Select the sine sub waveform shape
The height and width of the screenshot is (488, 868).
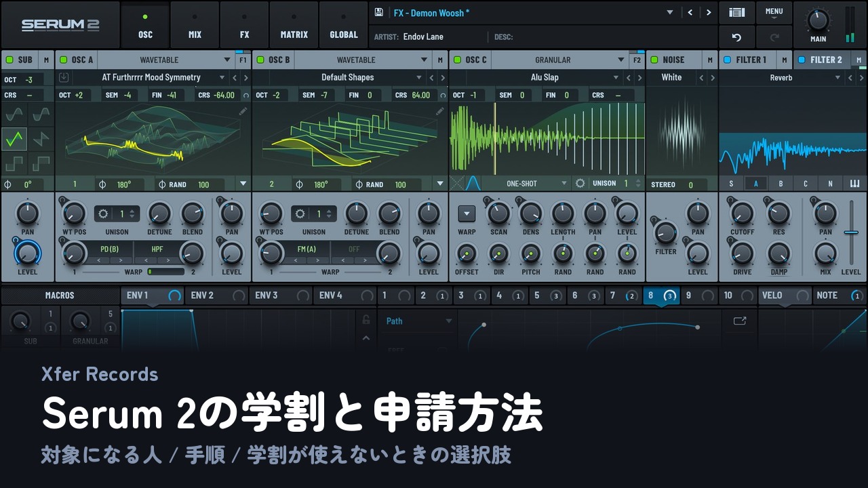[14, 114]
